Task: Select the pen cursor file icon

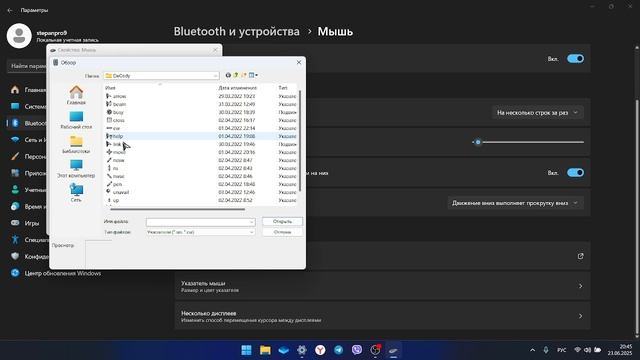Action: click(x=109, y=184)
